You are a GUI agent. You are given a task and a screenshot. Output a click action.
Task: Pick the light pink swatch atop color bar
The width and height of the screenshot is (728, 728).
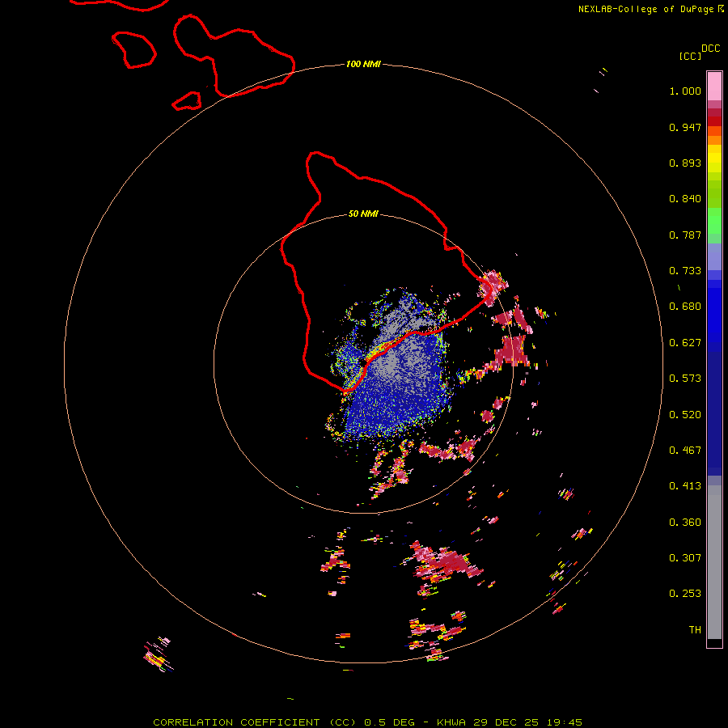tap(714, 86)
